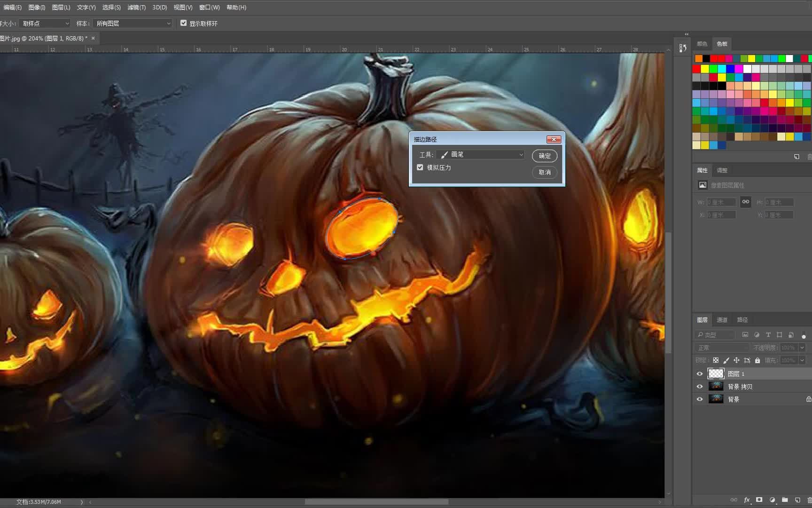Open the 类型 layer filter dropdown

pos(715,335)
